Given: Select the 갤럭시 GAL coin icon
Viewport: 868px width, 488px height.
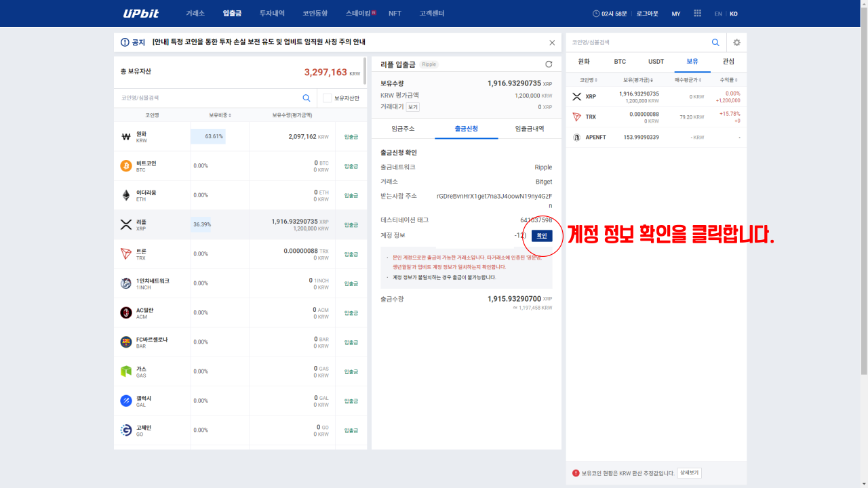Looking at the screenshot, I should [x=125, y=401].
